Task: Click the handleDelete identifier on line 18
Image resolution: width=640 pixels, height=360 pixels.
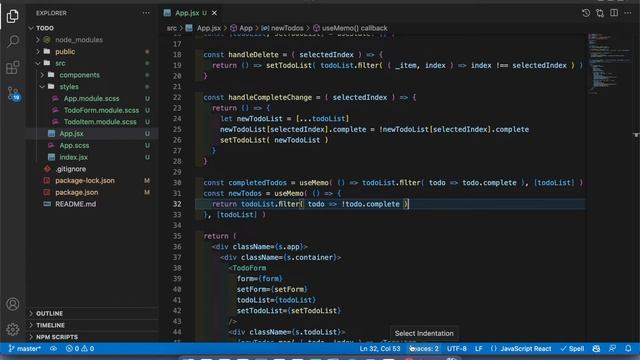Action: tap(253, 55)
